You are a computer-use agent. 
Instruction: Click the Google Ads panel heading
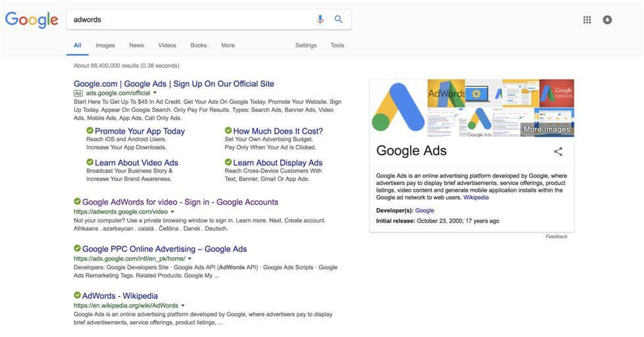click(411, 151)
